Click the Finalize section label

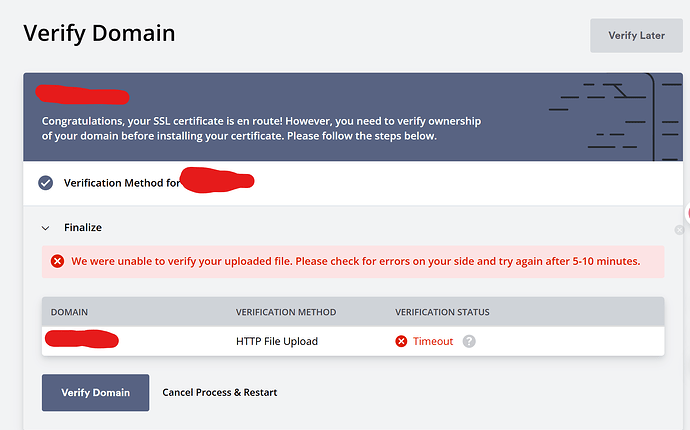point(83,228)
